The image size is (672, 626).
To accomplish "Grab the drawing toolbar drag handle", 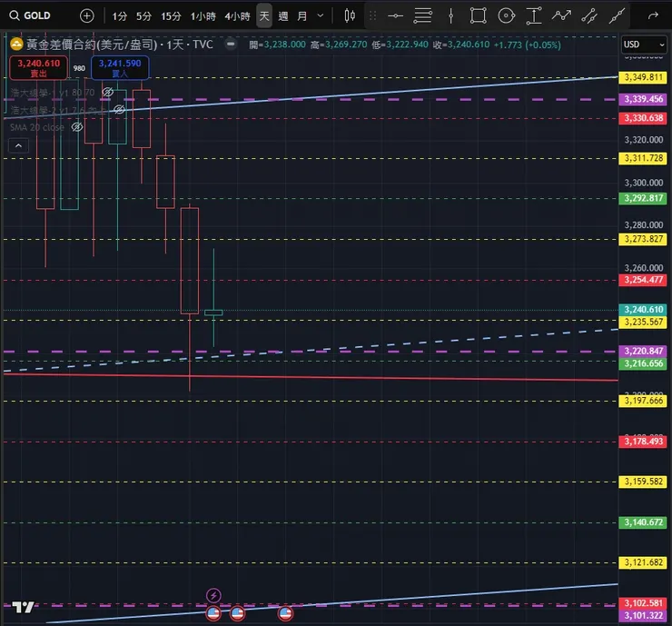I will click(x=372, y=15).
